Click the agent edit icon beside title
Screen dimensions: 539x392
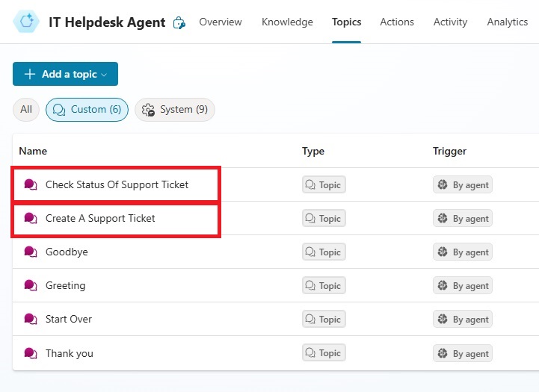coord(179,22)
